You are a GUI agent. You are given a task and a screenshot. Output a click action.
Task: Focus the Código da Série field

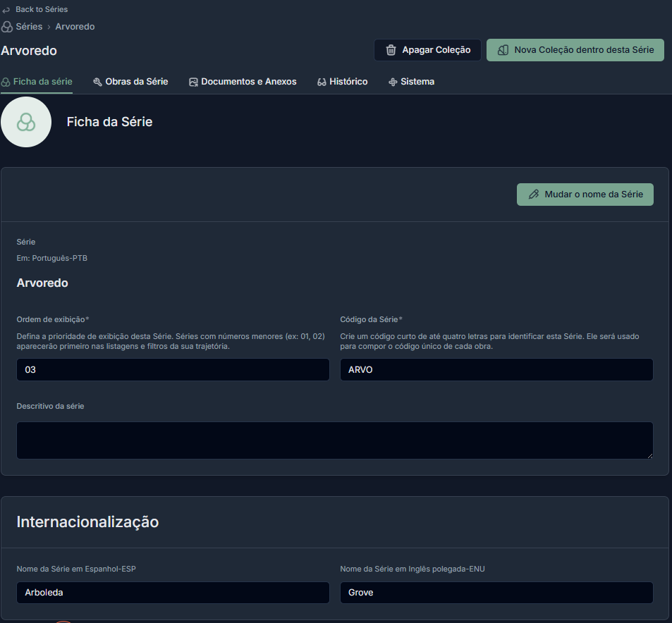(x=496, y=370)
